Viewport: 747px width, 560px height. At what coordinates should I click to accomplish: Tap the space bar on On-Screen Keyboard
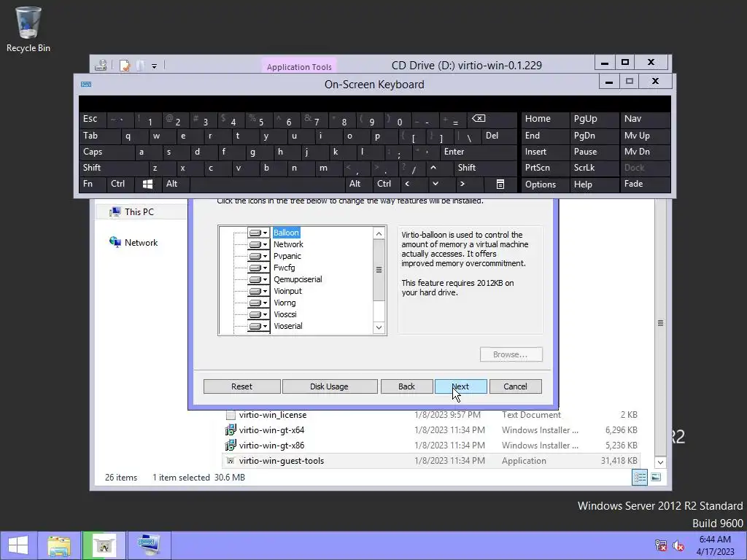(267, 184)
